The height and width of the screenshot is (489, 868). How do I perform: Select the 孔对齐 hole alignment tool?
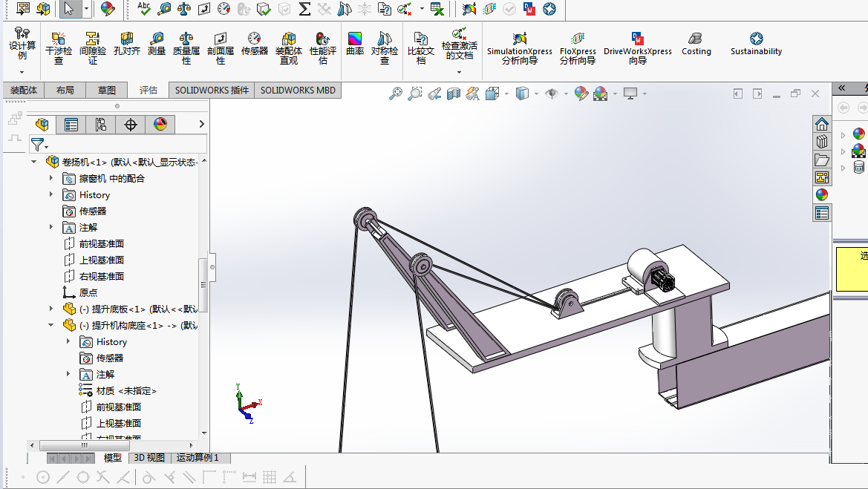click(127, 44)
